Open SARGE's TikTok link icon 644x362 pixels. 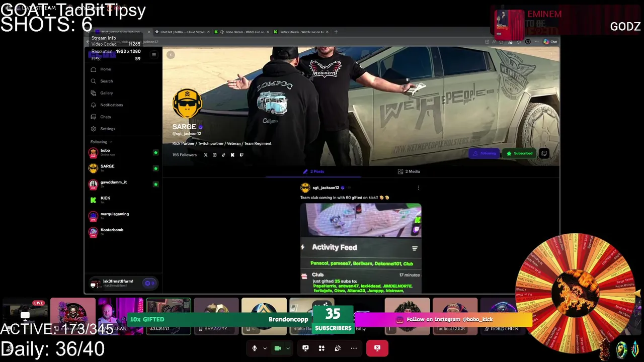[223, 155]
